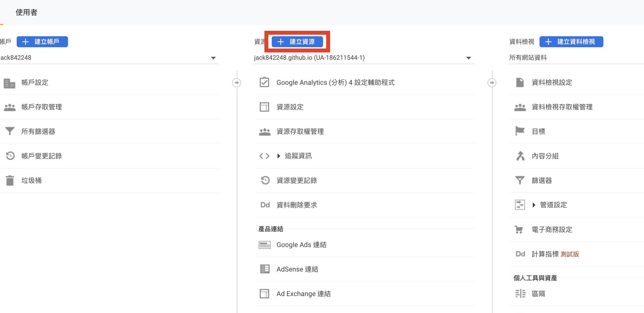
Task: Click the Ad Exchange linking icon
Action: pyautogui.click(x=264, y=294)
